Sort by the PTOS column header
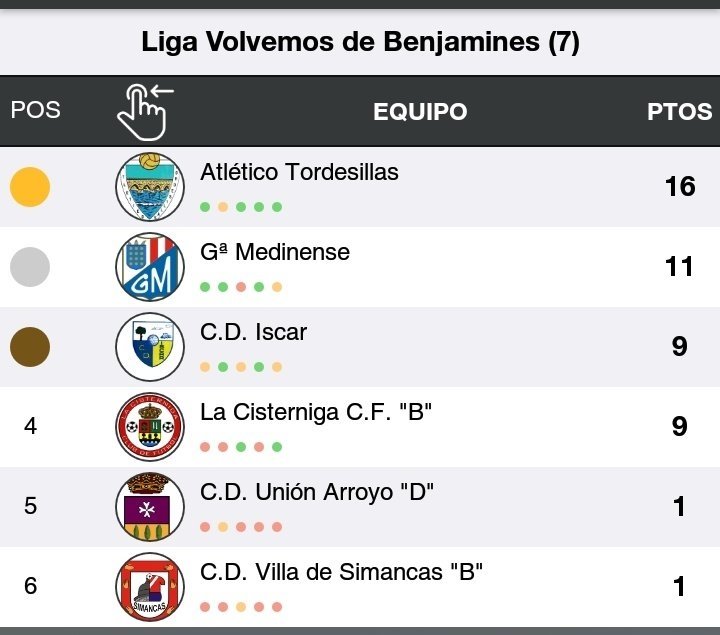 coord(679,111)
